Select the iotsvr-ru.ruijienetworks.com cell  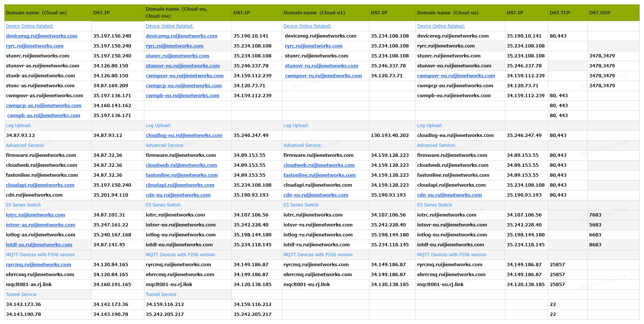pos(325,225)
